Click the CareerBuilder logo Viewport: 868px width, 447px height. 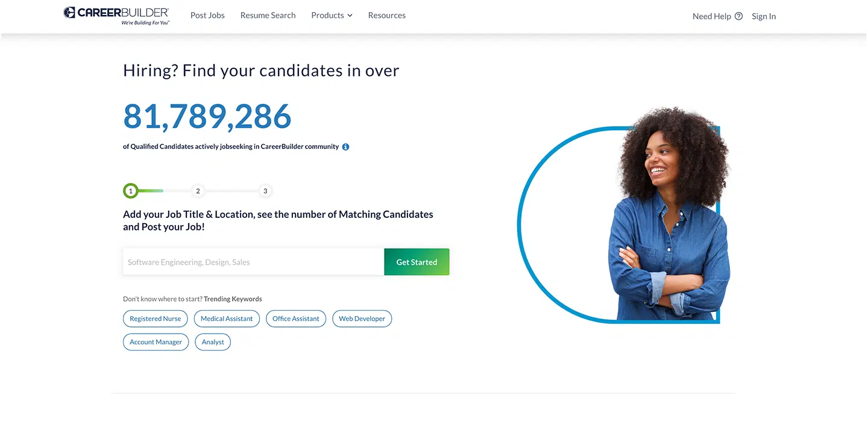click(x=116, y=15)
